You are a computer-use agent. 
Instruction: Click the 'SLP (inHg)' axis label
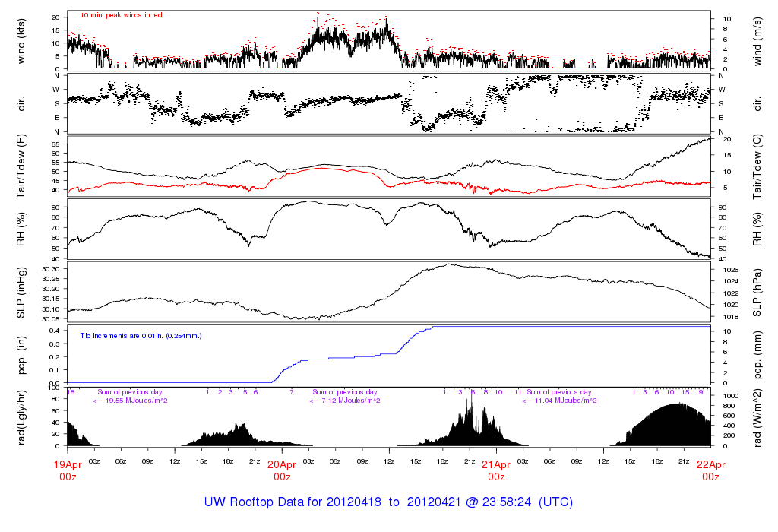pos(21,293)
